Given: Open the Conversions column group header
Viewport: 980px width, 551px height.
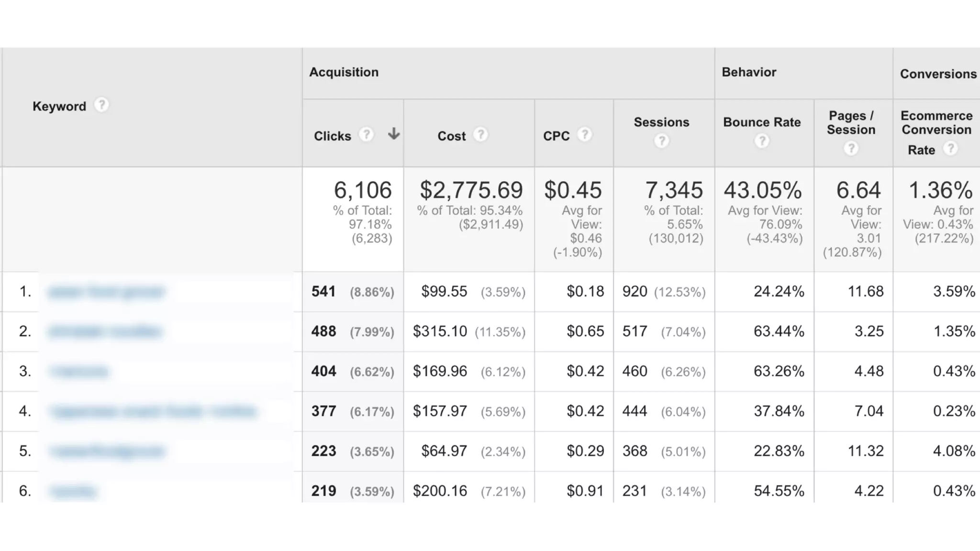Looking at the screenshot, I should tap(938, 74).
